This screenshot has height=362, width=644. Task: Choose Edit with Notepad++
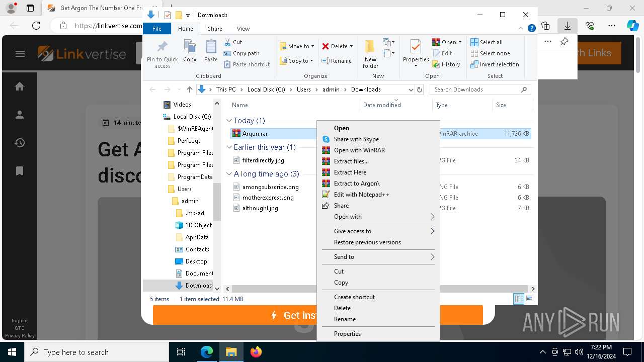pos(378,195)
